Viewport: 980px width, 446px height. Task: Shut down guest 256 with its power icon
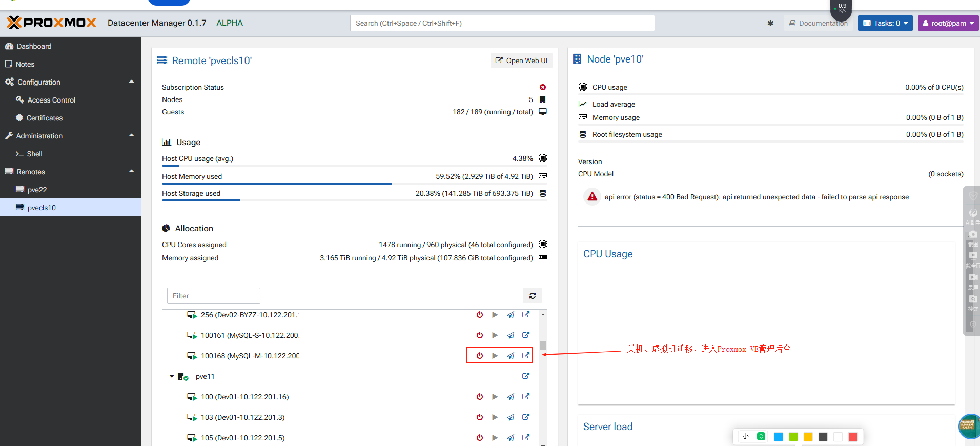(480, 315)
